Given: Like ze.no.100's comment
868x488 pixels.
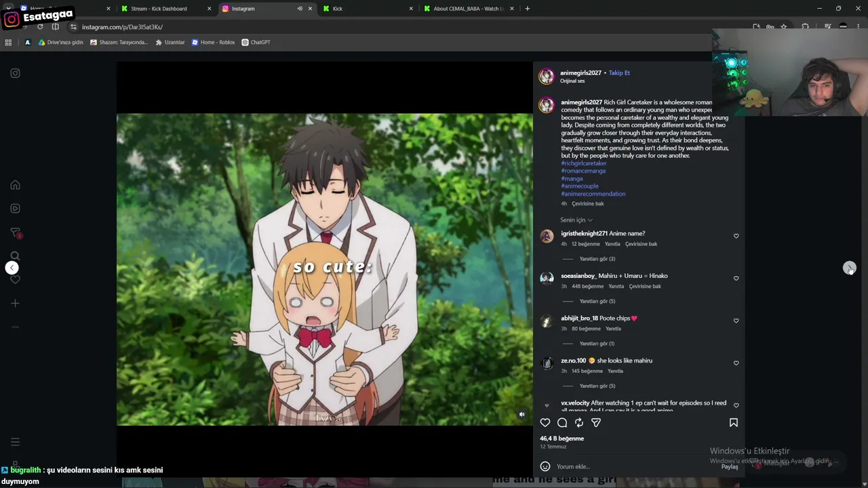Looking at the screenshot, I should pos(736,363).
